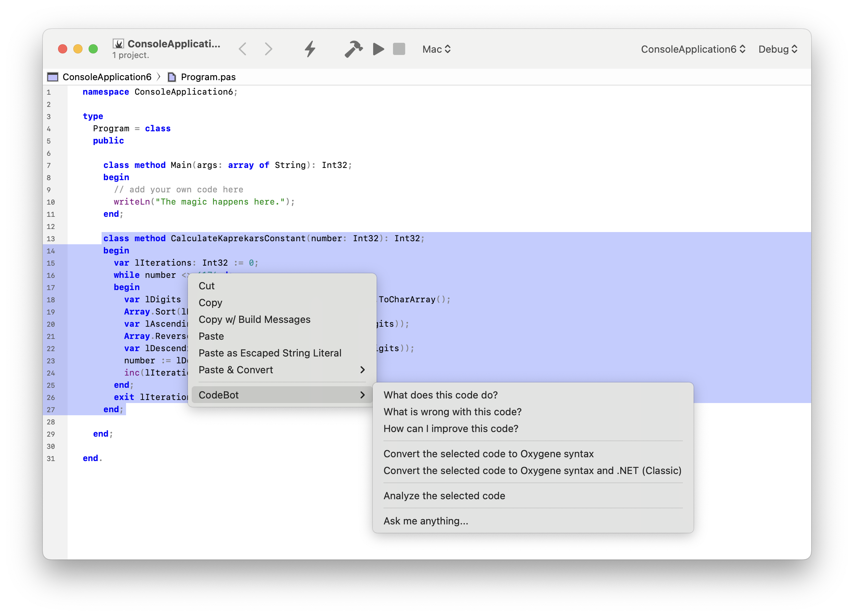
Task: Click the yellow minimize window button
Action: tap(78, 49)
